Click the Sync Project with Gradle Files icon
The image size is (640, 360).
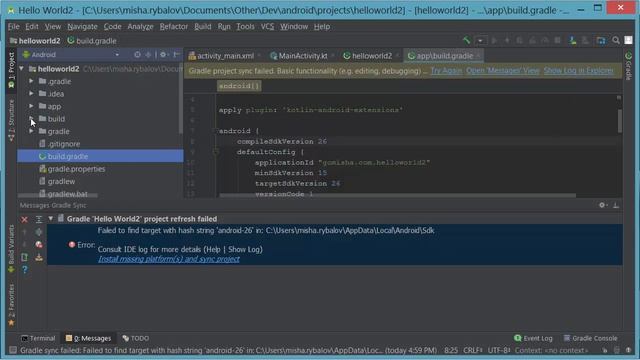pyautogui.click(x=573, y=40)
